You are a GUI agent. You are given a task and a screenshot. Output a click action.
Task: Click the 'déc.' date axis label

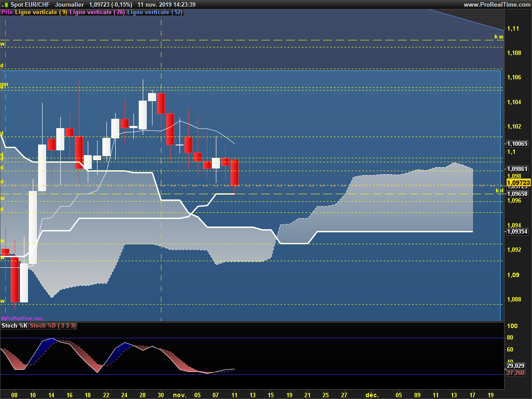point(372,395)
